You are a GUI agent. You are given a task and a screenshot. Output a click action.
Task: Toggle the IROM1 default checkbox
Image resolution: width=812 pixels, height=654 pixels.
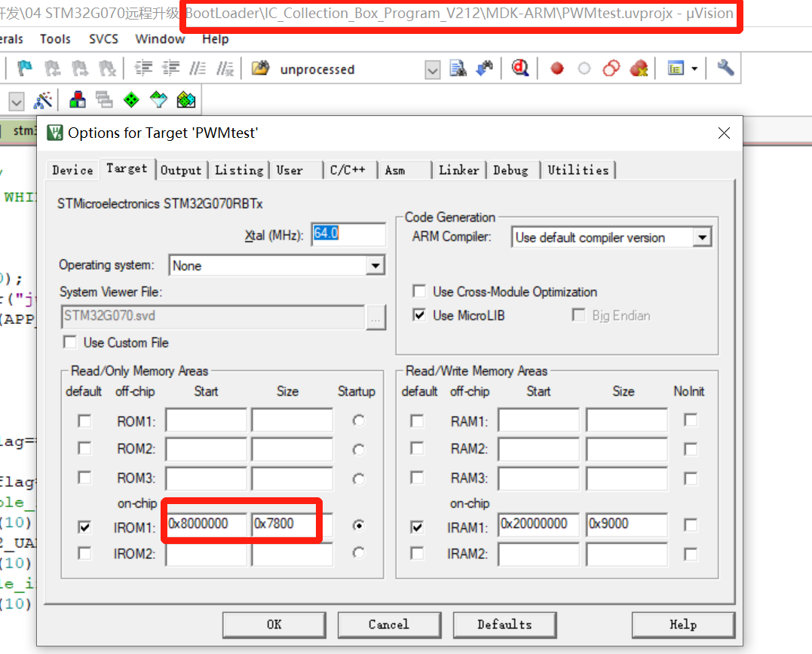coord(84,527)
